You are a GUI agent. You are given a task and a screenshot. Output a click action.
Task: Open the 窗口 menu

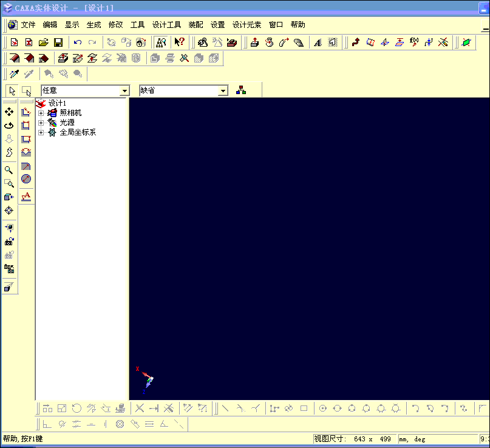point(276,25)
